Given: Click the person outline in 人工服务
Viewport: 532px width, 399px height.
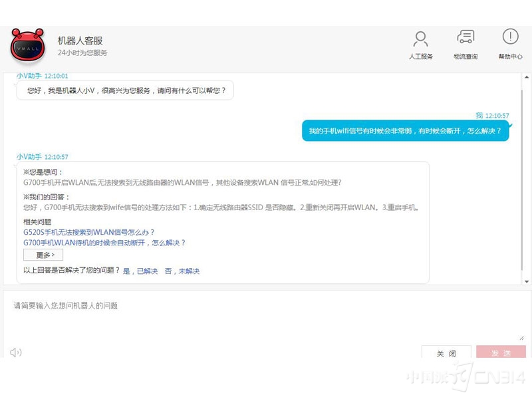Looking at the screenshot, I should pyautogui.click(x=420, y=37).
